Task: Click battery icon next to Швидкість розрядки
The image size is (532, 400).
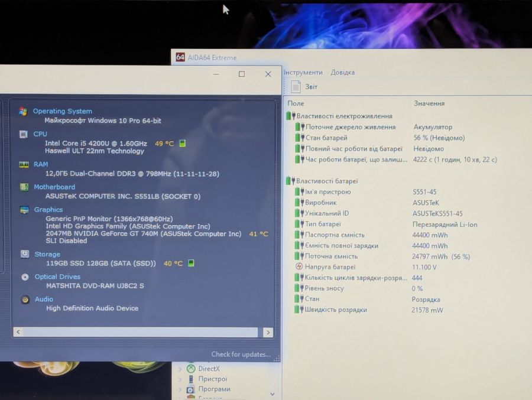Action: [x=299, y=310]
